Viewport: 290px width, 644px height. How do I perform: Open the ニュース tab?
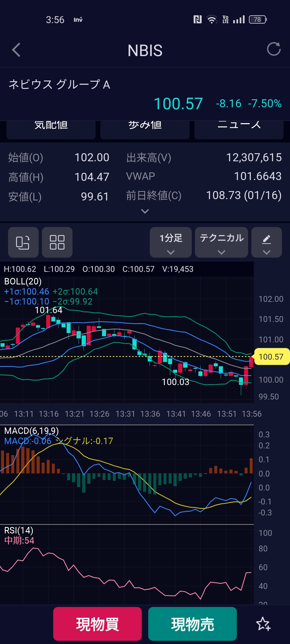(x=239, y=126)
